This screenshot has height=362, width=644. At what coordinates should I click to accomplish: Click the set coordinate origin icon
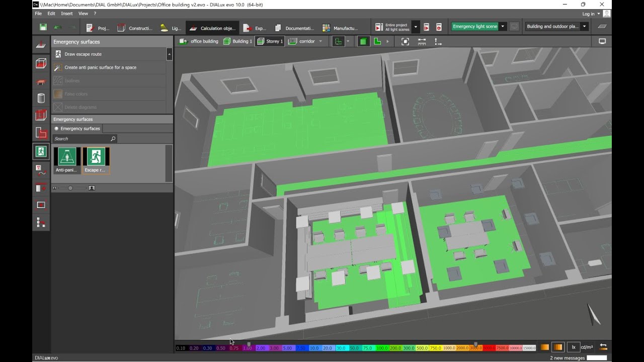(438, 42)
